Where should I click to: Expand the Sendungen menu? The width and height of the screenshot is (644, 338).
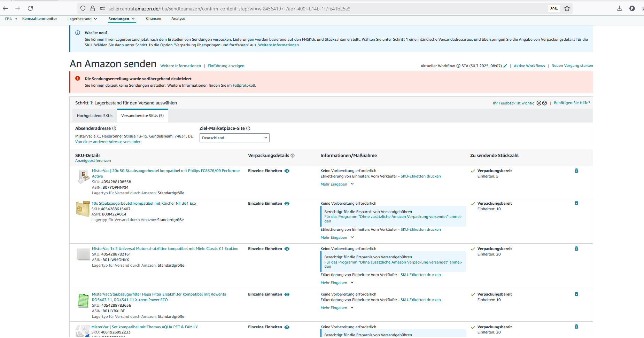point(122,19)
